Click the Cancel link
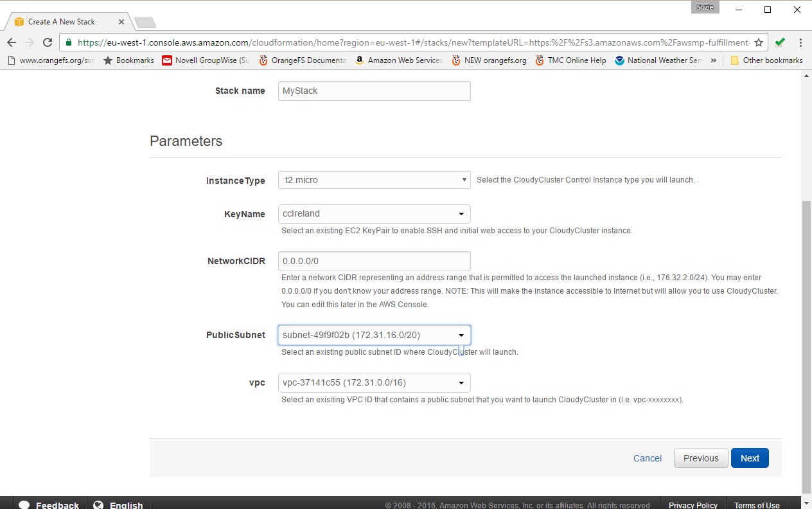 click(x=647, y=458)
